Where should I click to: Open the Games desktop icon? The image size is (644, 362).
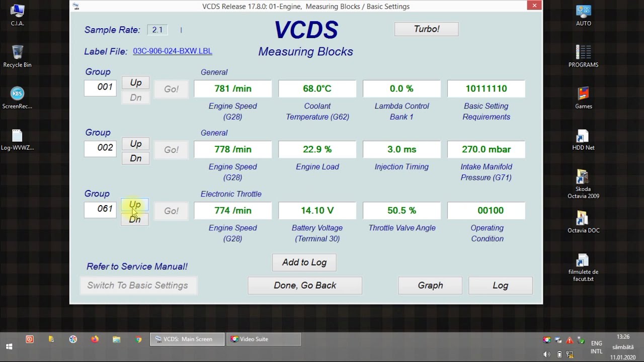[x=583, y=98]
